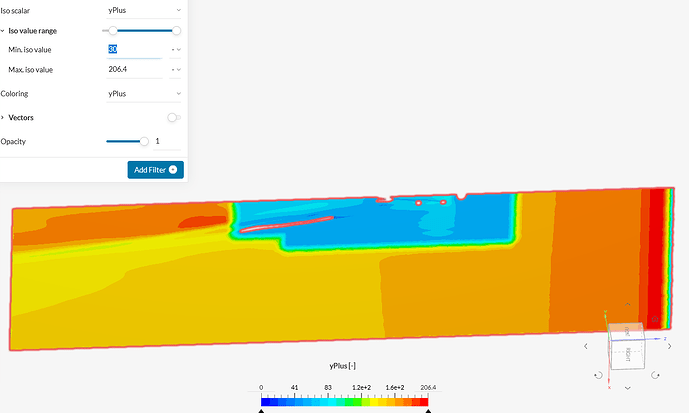Rotate view left with the cube's left arrow

586,346
